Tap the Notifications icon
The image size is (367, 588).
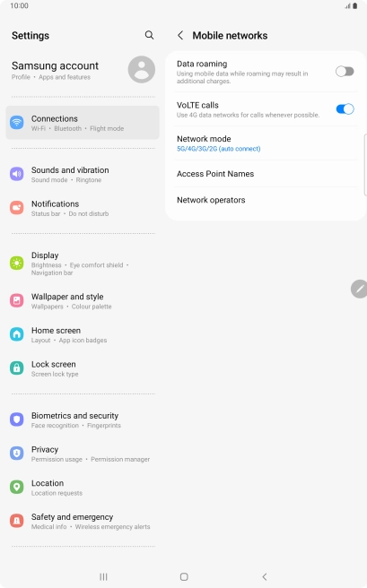click(x=16, y=208)
